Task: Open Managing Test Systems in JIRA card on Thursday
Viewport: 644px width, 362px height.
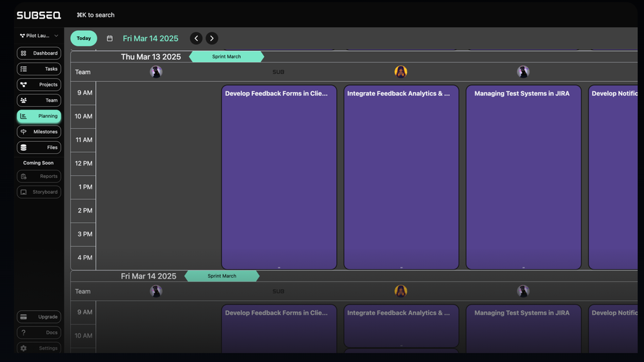Action: click(x=523, y=176)
